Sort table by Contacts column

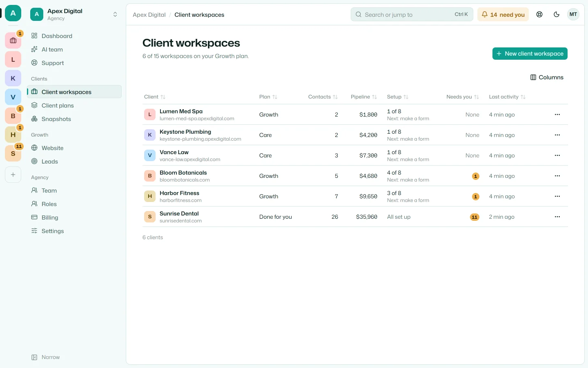[323, 97]
